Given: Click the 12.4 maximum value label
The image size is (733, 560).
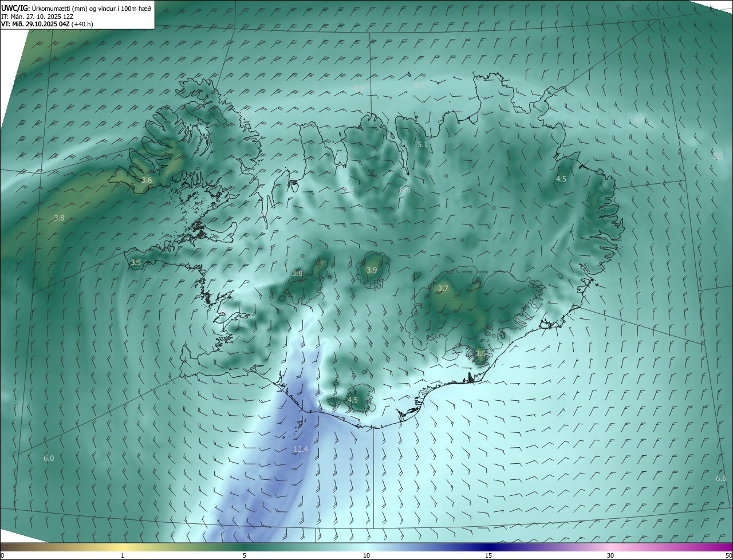Looking at the screenshot, I should click(x=301, y=449).
